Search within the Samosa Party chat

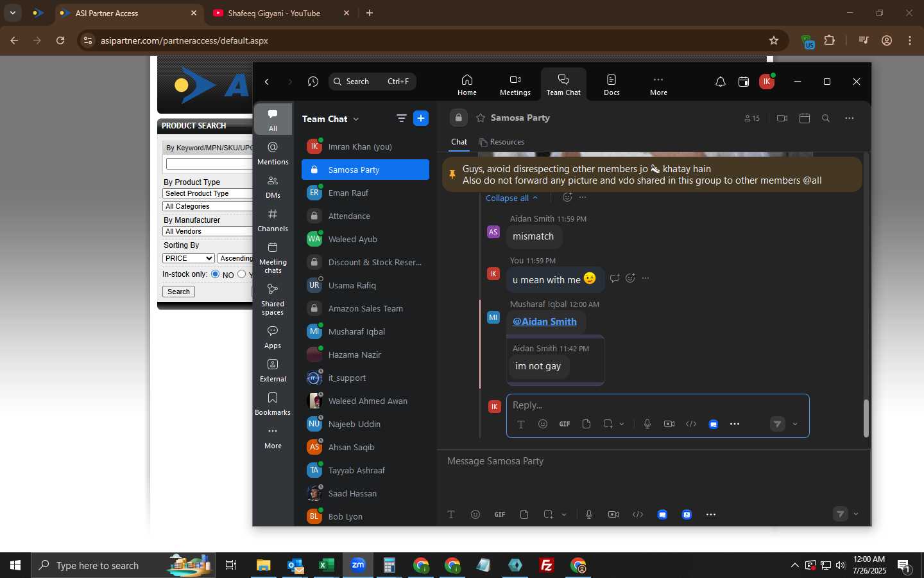pos(826,118)
